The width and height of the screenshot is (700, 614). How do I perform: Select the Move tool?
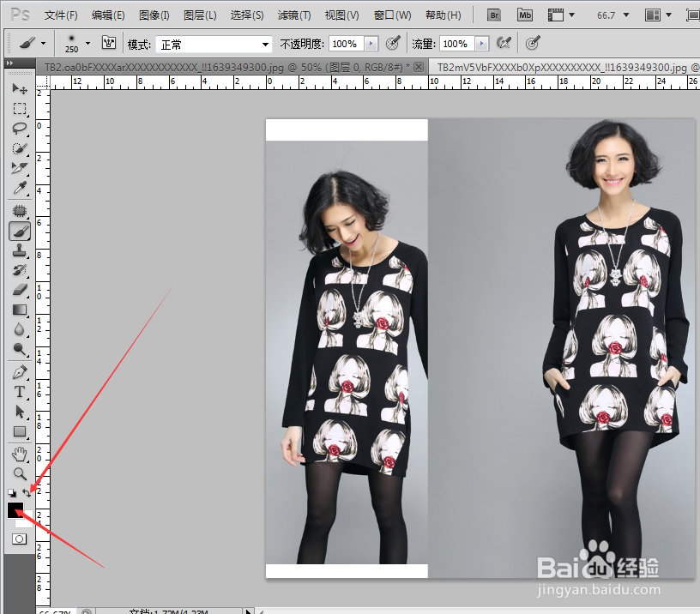pyautogui.click(x=19, y=88)
